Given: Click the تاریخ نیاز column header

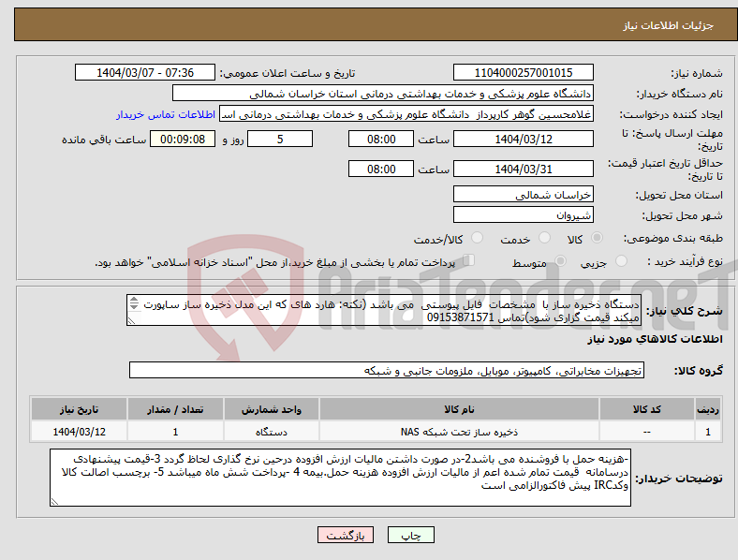Looking at the screenshot, I should click(79, 409).
